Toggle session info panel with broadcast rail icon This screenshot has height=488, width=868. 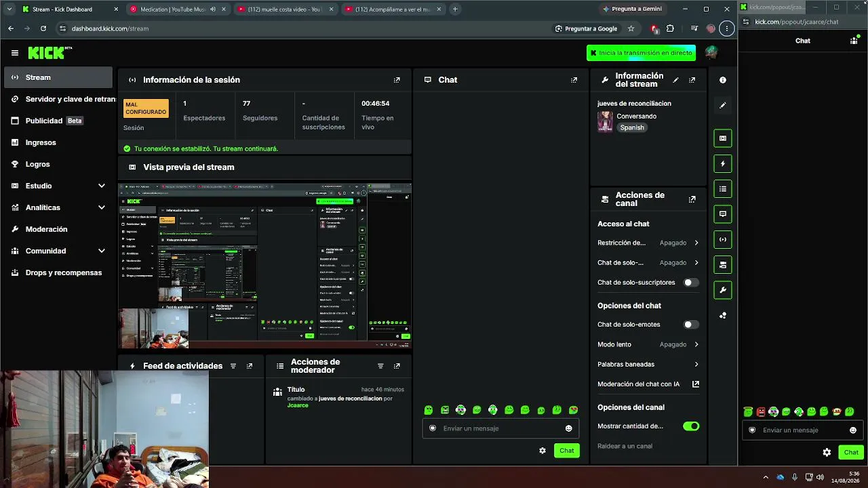coord(723,239)
